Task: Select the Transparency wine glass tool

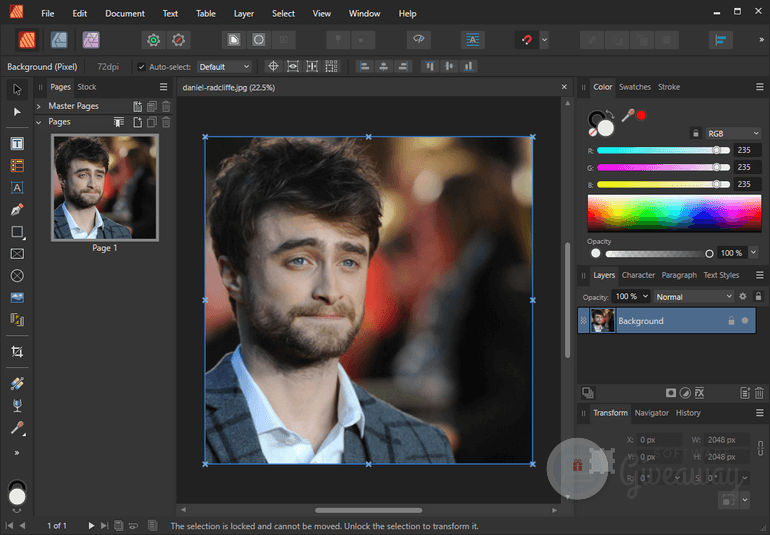Action: tap(17, 405)
